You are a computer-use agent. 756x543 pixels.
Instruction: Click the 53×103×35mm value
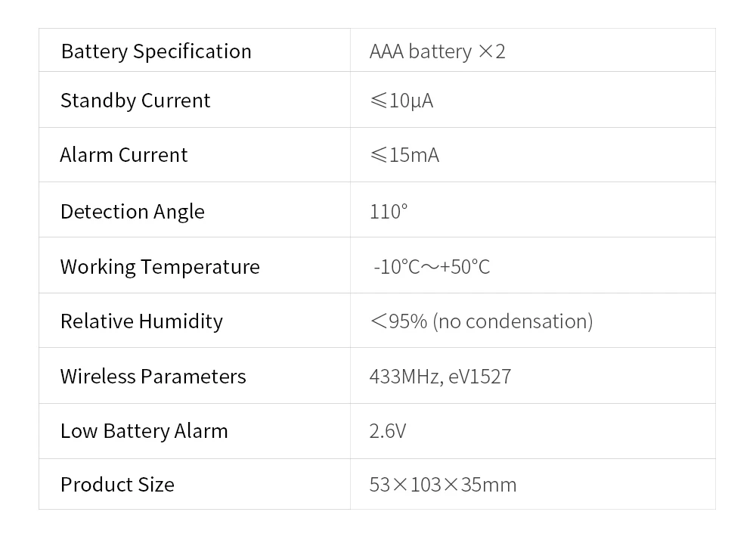(443, 485)
